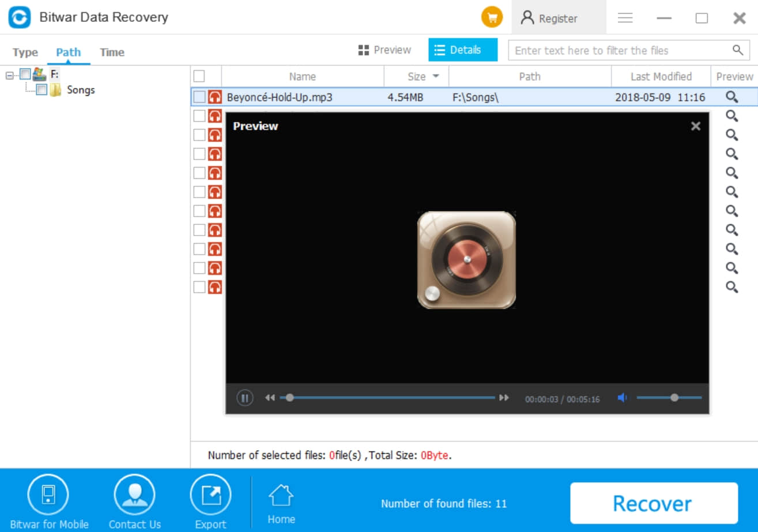Switch to the Type tab
Image resolution: width=758 pixels, height=532 pixels.
[x=25, y=52]
